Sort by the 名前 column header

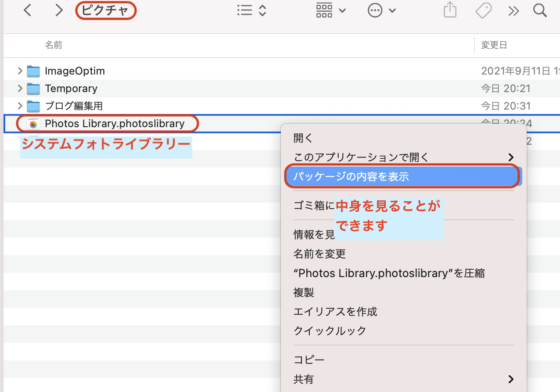pyautogui.click(x=54, y=45)
